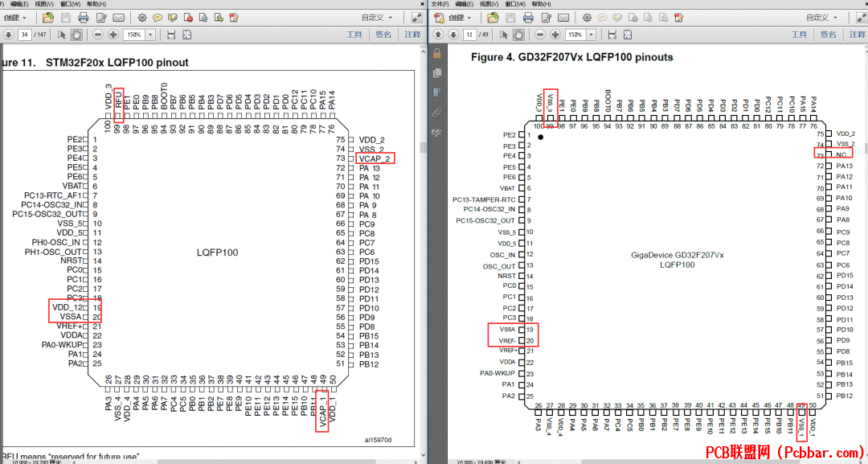Image resolution: width=868 pixels, height=464 pixels.
Task: Save icon in left window toolbar
Action: [66, 18]
